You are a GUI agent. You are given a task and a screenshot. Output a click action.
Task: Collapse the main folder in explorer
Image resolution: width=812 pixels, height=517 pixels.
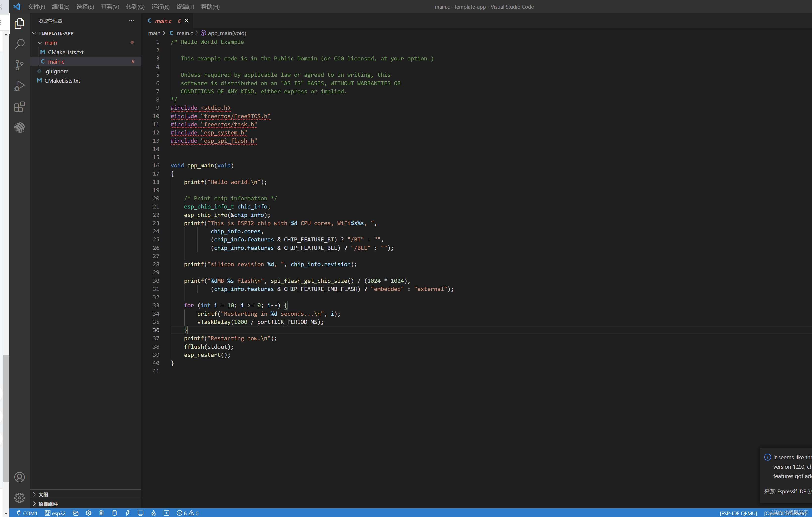click(40, 43)
